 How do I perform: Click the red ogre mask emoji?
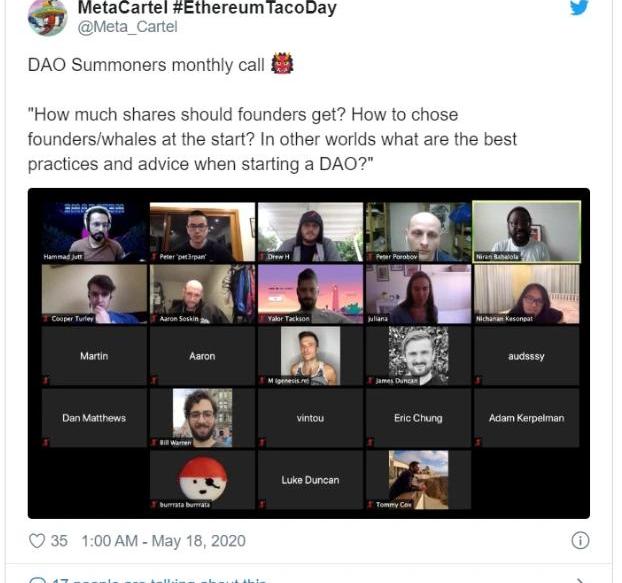[282, 63]
